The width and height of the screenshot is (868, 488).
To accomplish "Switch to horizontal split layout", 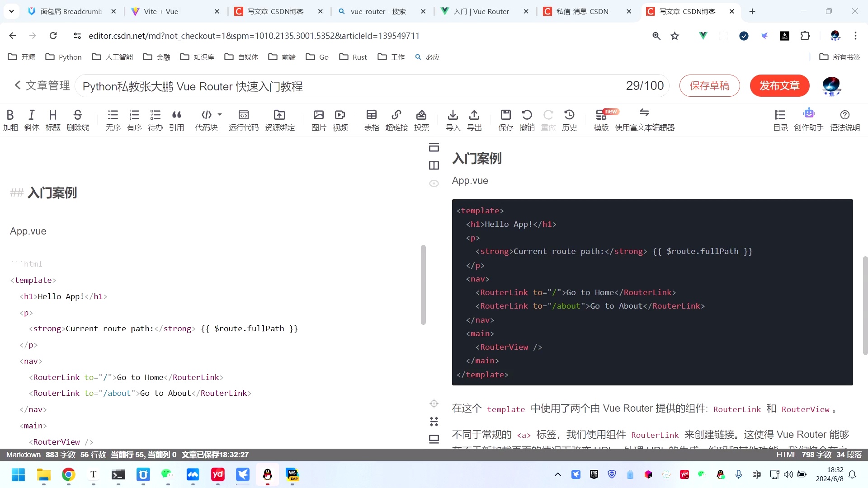I will coord(434,147).
